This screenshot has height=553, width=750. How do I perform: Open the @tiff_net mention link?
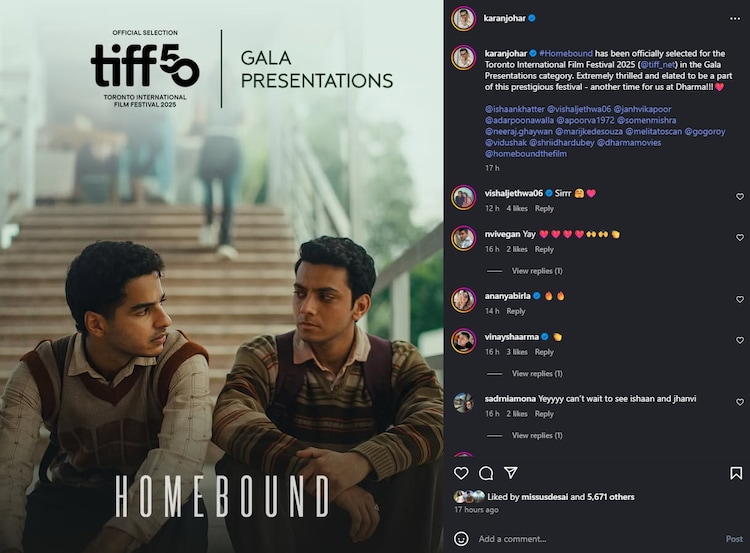point(658,65)
